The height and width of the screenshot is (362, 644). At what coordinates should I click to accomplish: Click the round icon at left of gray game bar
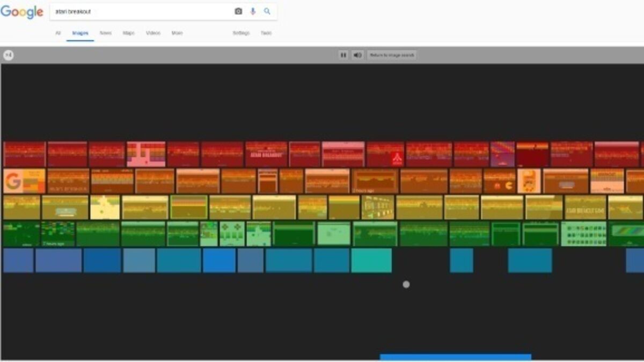tap(8, 55)
